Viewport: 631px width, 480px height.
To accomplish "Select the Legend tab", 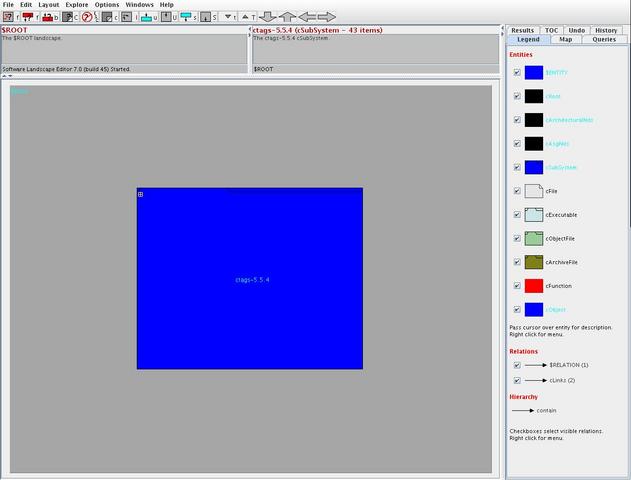I will [528, 39].
